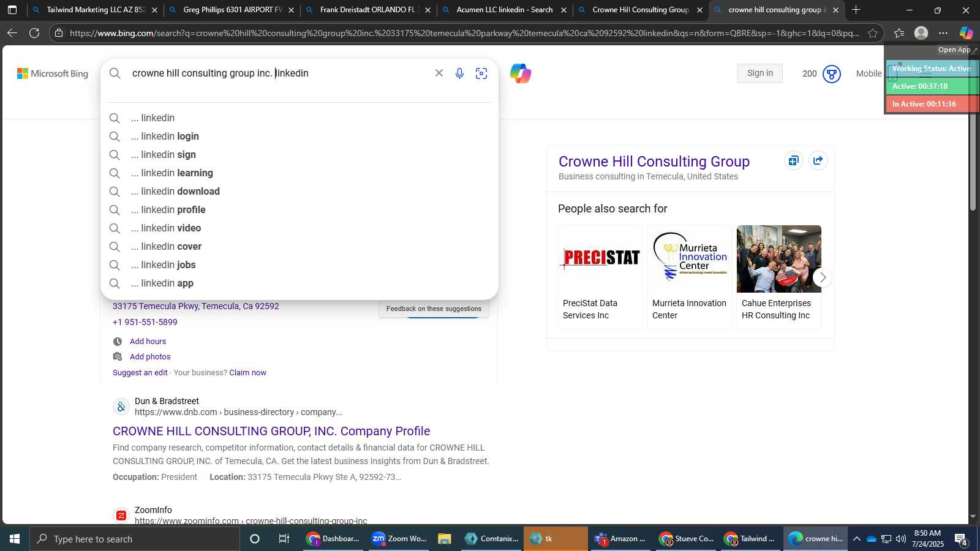Viewport: 980px width, 551px height.
Task: Open a new tab with plus button
Action: point(856,10)
